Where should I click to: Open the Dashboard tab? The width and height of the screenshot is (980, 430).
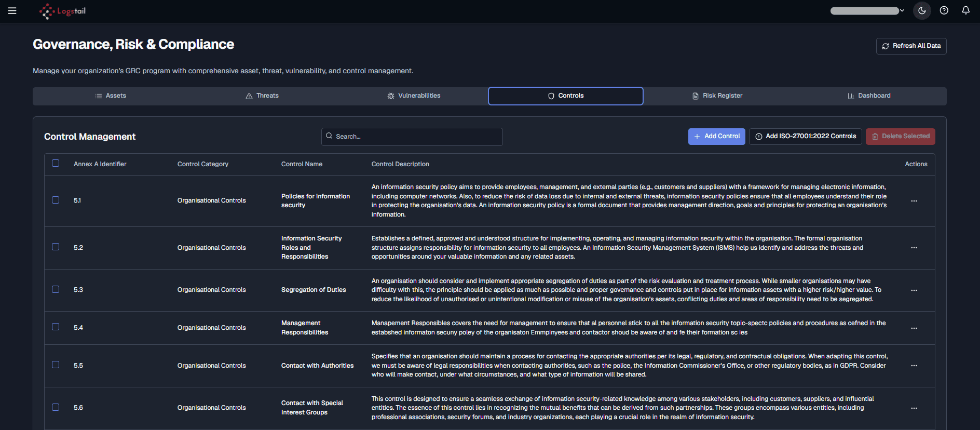pos(869,96)
